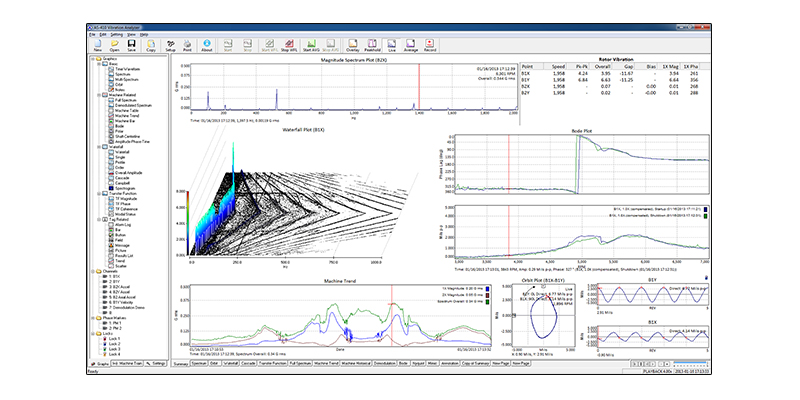Open the File menu
The height and width of the screenshot is (400, 800).
click(92, 34)
